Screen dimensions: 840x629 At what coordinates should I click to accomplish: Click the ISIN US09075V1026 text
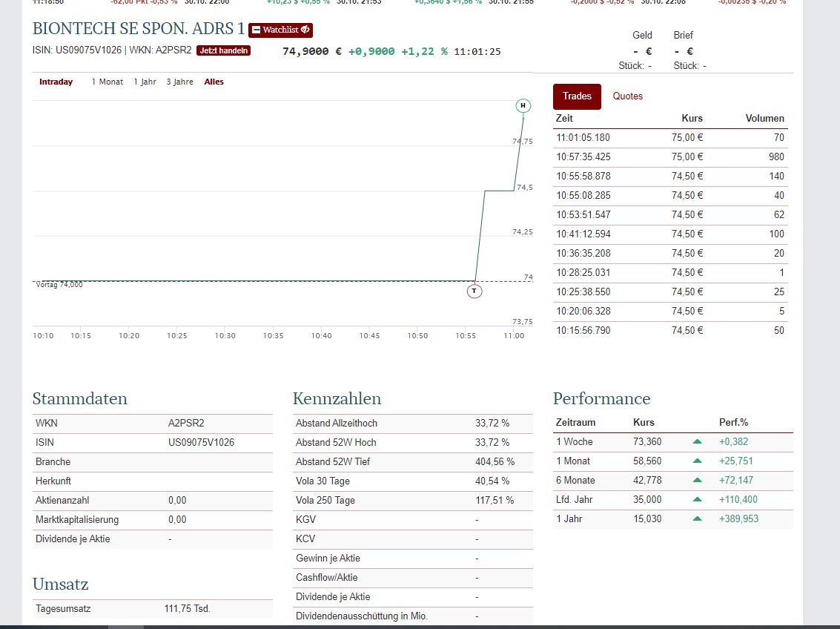[78, 50]
